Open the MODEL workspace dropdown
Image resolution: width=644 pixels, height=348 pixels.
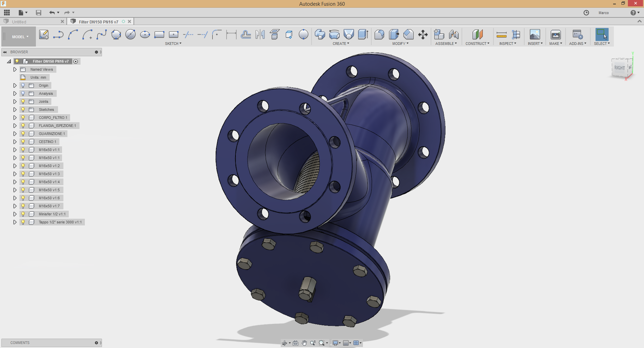(x=20, y=37)
